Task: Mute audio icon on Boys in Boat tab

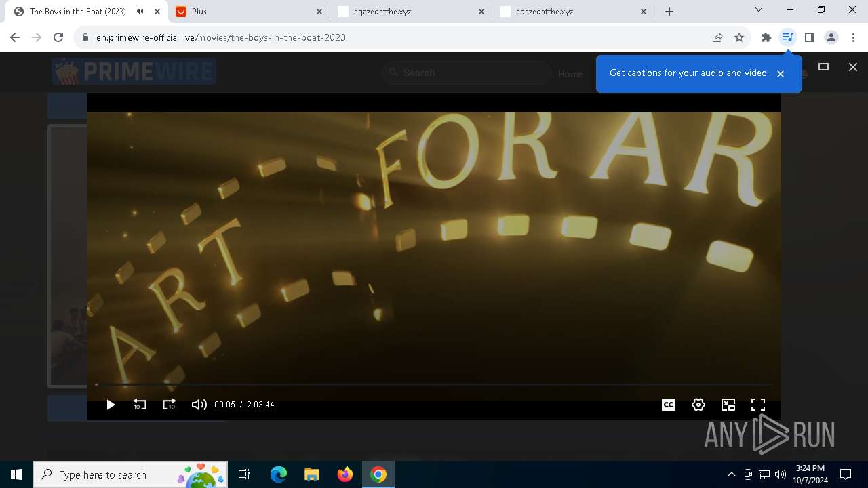Action: [x=140, y=12]
